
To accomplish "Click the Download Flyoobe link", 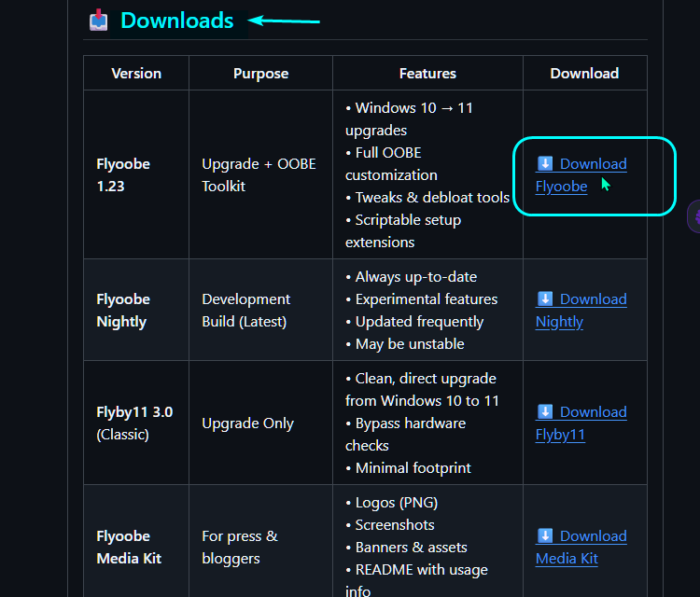I will pyautogui.click(x=581, y=175).
